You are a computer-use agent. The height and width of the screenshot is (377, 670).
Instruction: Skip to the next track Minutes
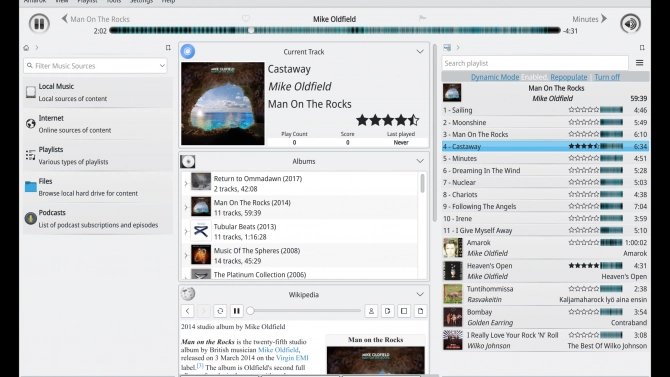pyautogui.click(x=590, y=19)
